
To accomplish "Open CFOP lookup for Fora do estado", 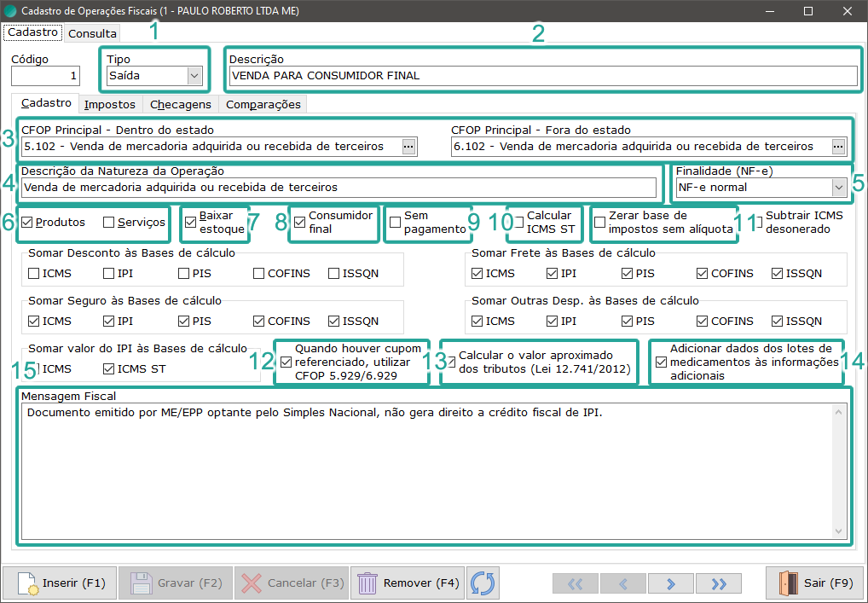I will coord(839,147).
